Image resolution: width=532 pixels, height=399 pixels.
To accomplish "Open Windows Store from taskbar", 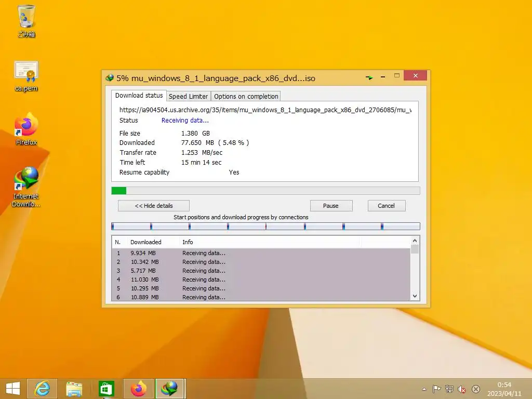I will coord(106,389).
